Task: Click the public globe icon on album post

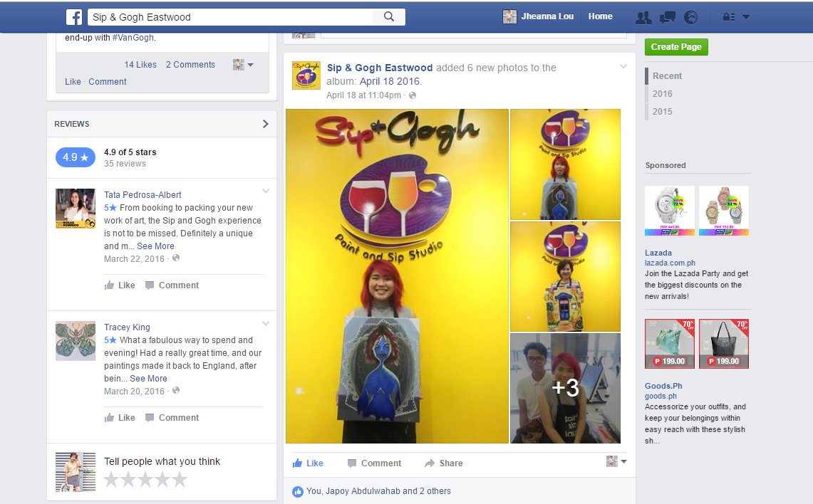Action: [413, 95]
